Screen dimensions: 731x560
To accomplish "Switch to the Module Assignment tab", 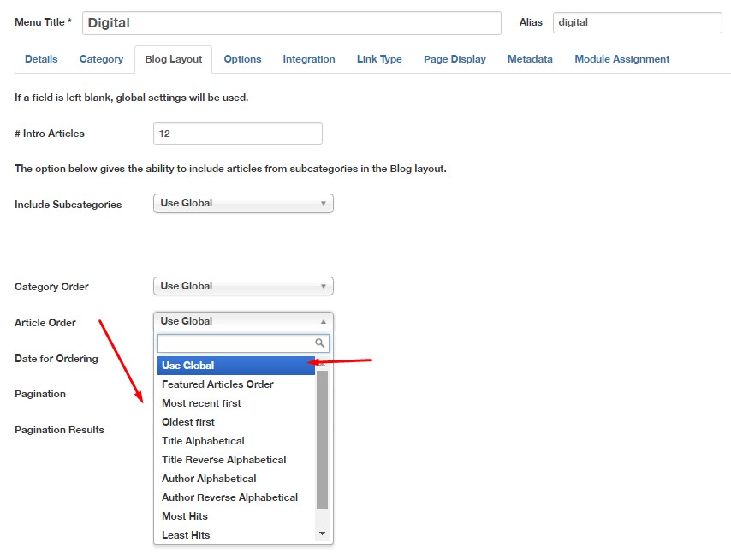I will coord(621,59).
